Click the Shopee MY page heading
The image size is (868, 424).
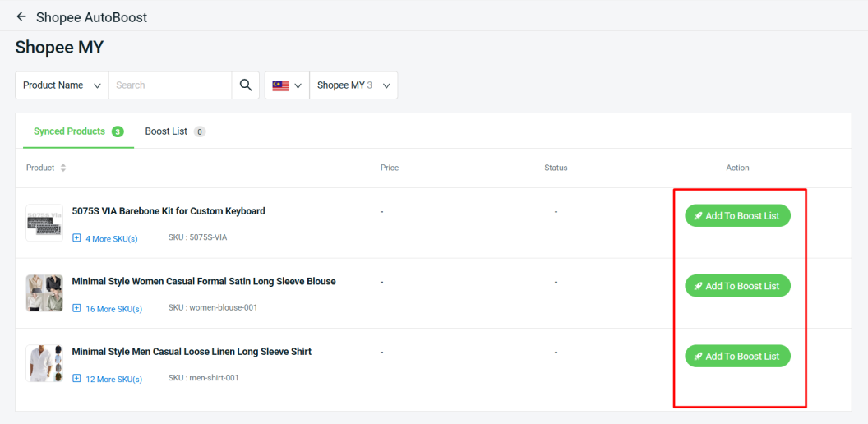(x=59, y=47)
